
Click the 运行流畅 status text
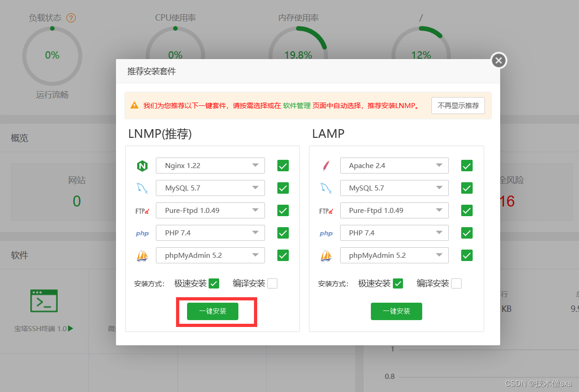(x=52, y=95)
